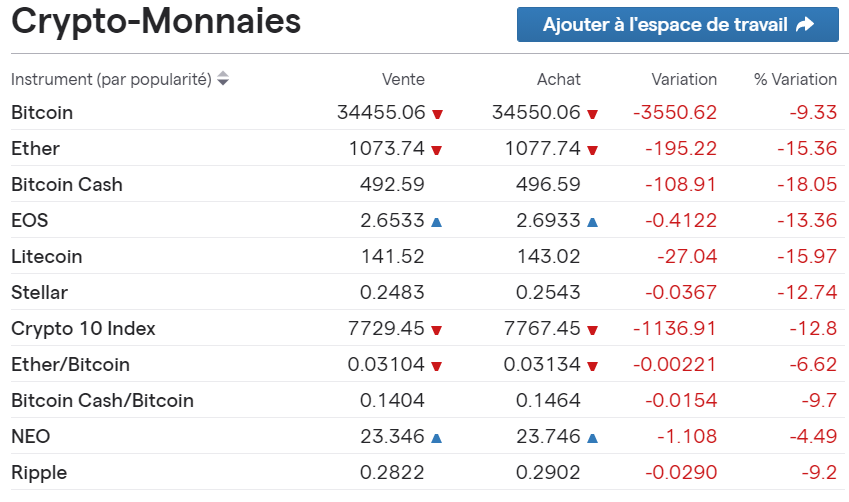
Task: Open the Bitcoin Cash instrument
Action: tap(67, 185)
